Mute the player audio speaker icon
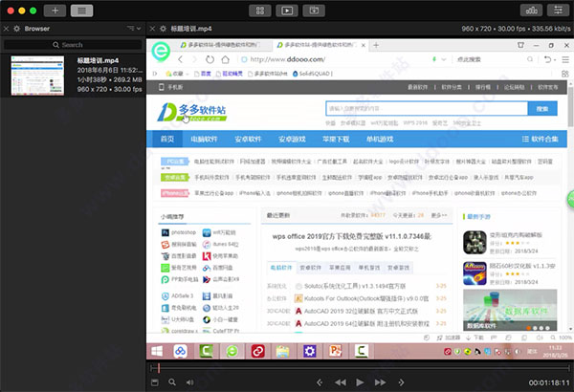The image size is (574, 392). pos(189,382)
